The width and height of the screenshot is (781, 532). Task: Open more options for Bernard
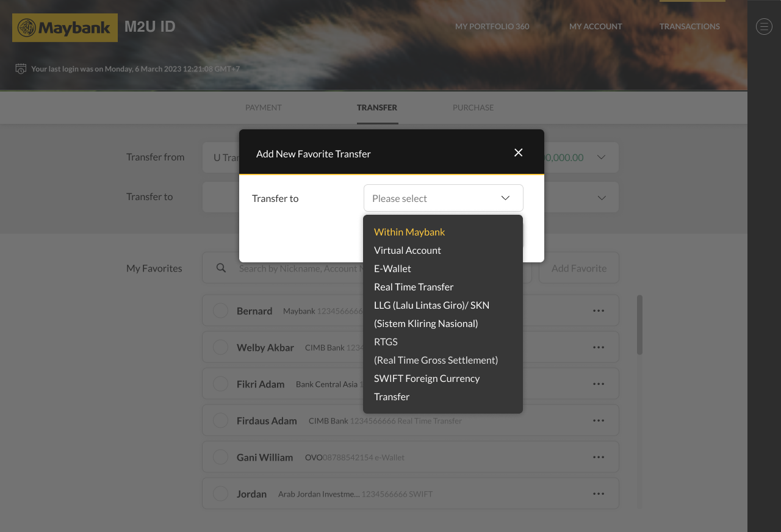(x=598, y=311)
